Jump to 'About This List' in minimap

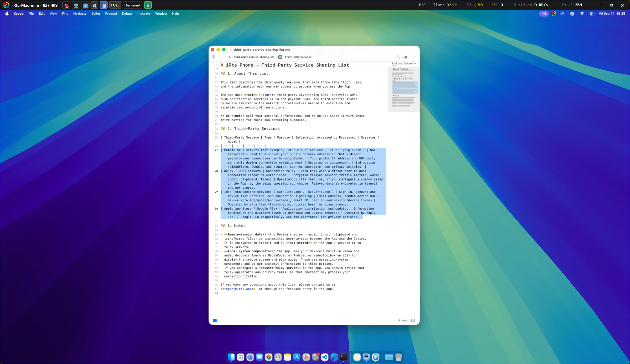[x=400, y=69]
